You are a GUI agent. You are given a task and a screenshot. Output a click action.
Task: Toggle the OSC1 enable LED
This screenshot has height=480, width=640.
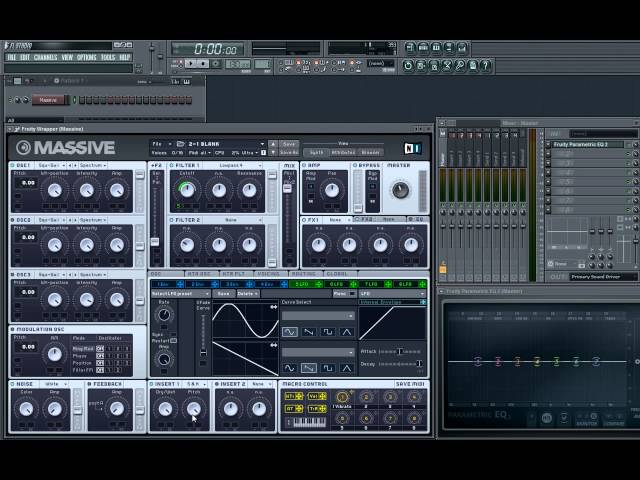13,165
